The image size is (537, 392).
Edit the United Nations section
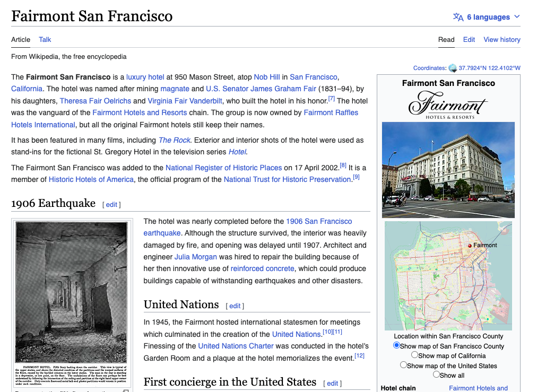pyautogui.click(x=235, y=306)
